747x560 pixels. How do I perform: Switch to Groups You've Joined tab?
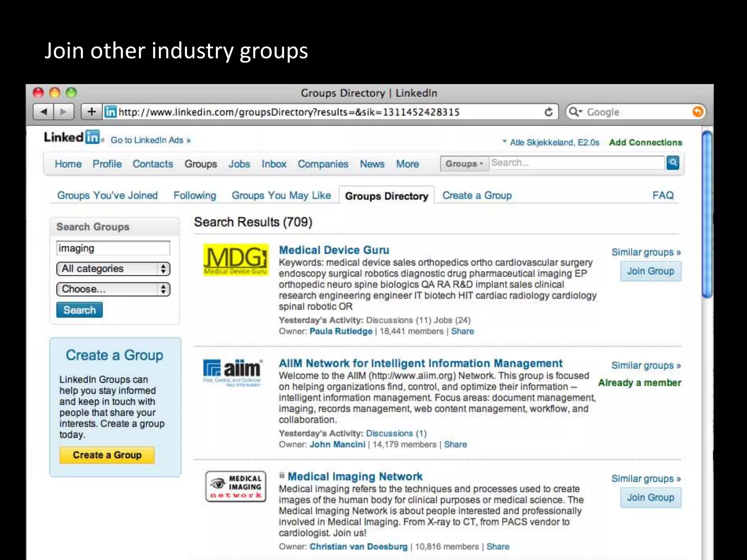coord(108,195)
